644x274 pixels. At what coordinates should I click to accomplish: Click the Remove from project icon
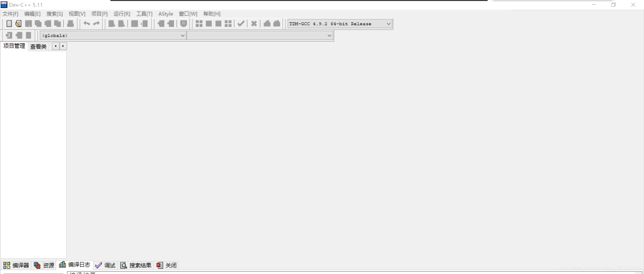point(29,35)
